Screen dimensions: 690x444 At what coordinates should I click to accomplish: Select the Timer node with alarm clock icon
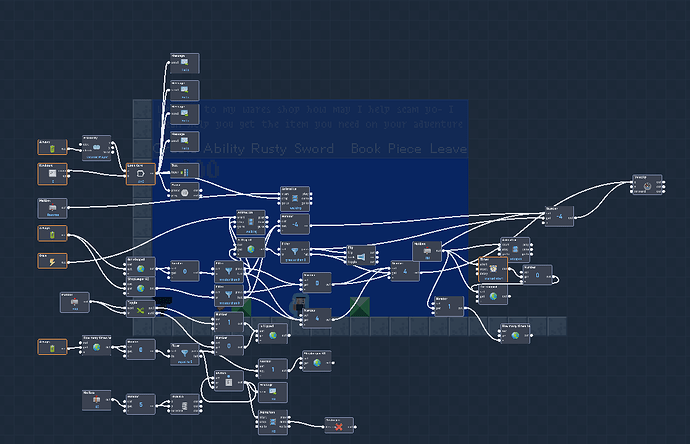click(493, 270)
